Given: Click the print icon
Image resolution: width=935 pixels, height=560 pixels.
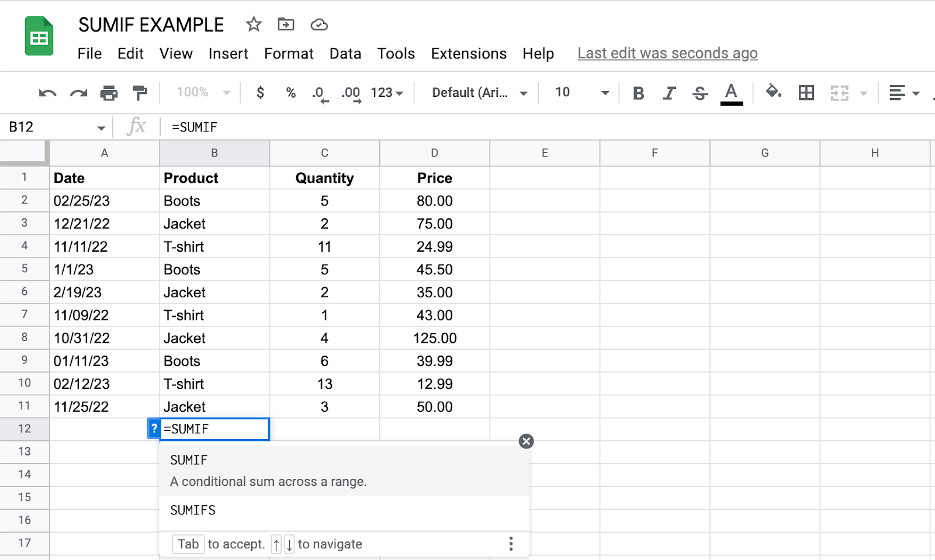Looking at the screenshot, I should pyautogui.click(x=109, y=93).
